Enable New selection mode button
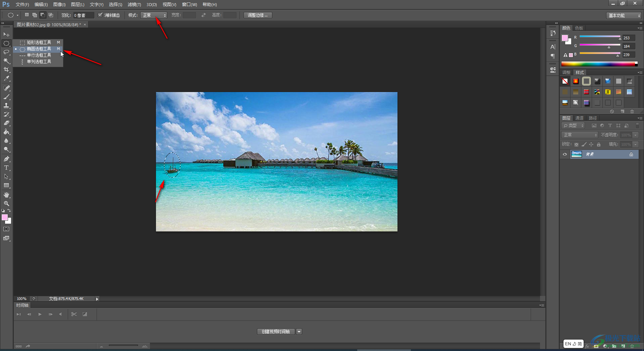 [x=27, y=15]
